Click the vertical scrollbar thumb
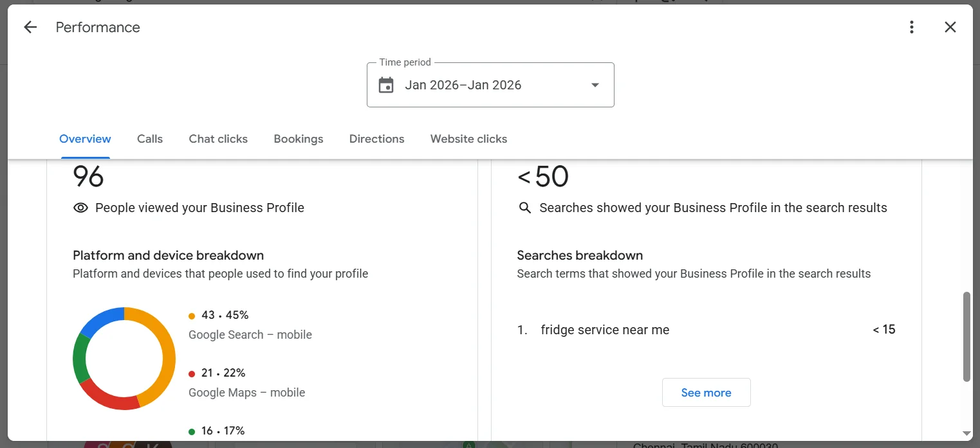Screen dimensions: 980x448 coord(966,337)
